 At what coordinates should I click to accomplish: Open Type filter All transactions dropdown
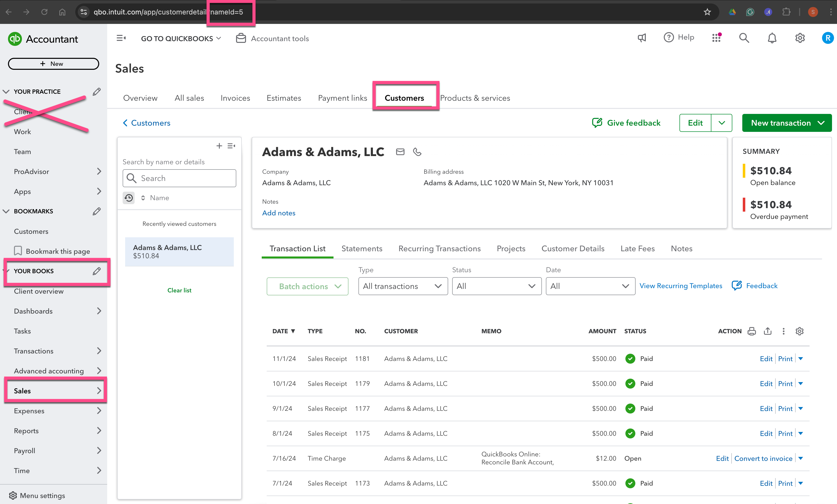403,286
